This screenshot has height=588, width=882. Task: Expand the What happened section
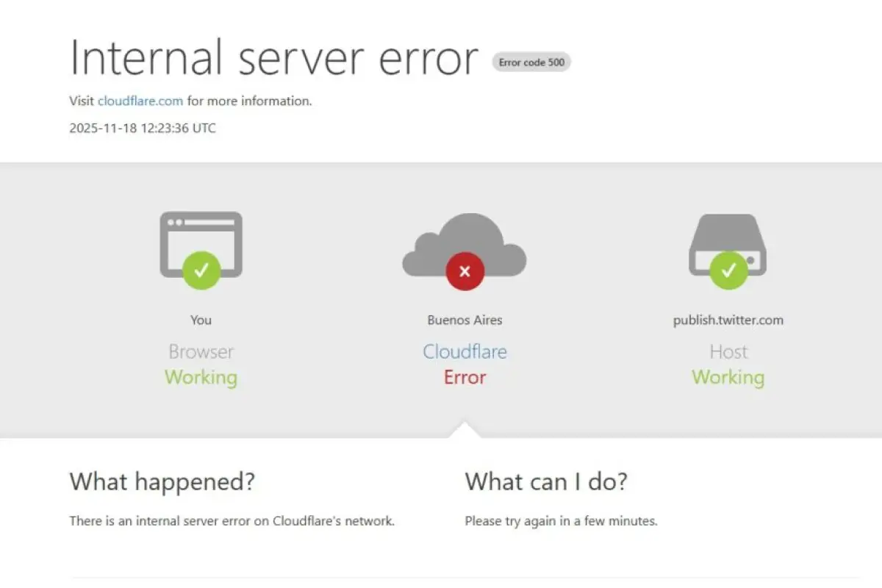coord(162,482)
